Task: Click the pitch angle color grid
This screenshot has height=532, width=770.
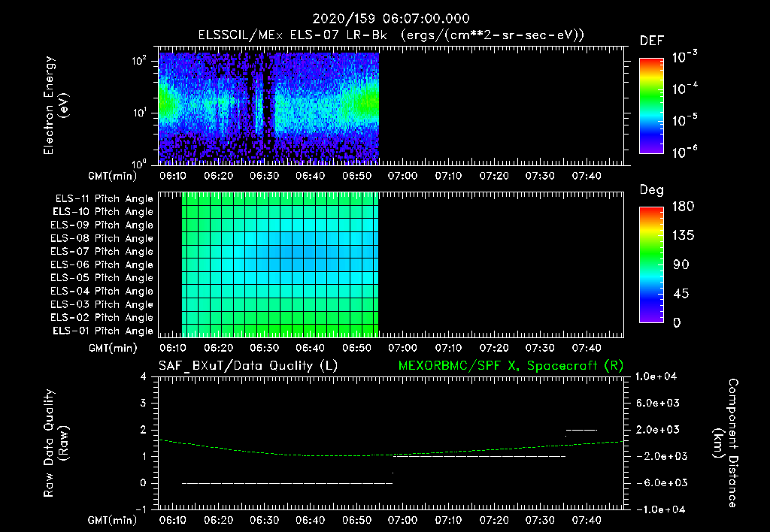Action: pos(280,264)
